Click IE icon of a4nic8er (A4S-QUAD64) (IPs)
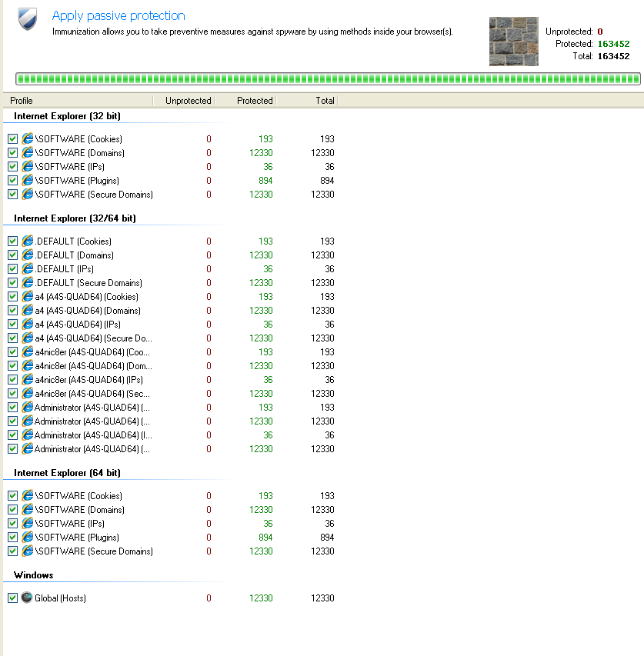Image resolution: width=644 pixels, height=656 pixels. [28, 379]
